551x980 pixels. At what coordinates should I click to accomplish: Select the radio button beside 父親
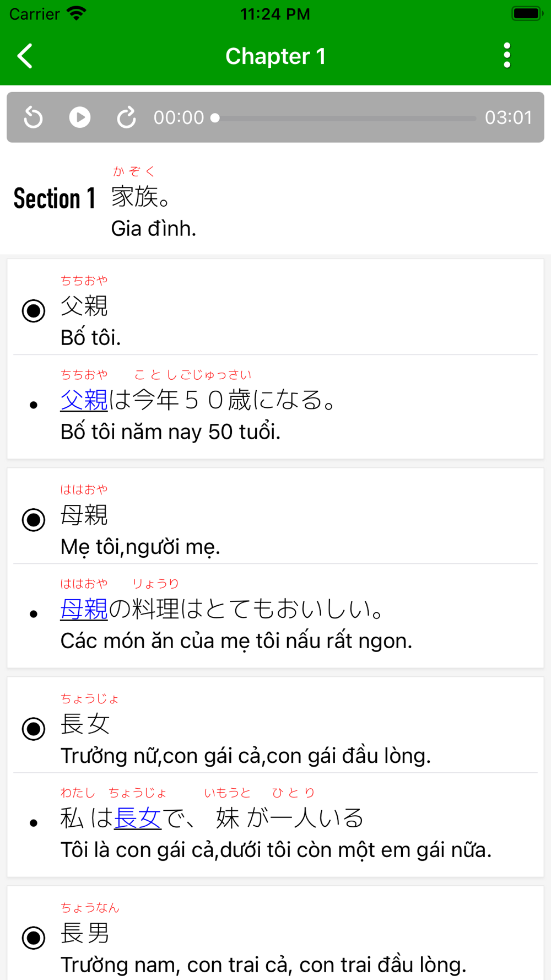[x=34, y=310]
